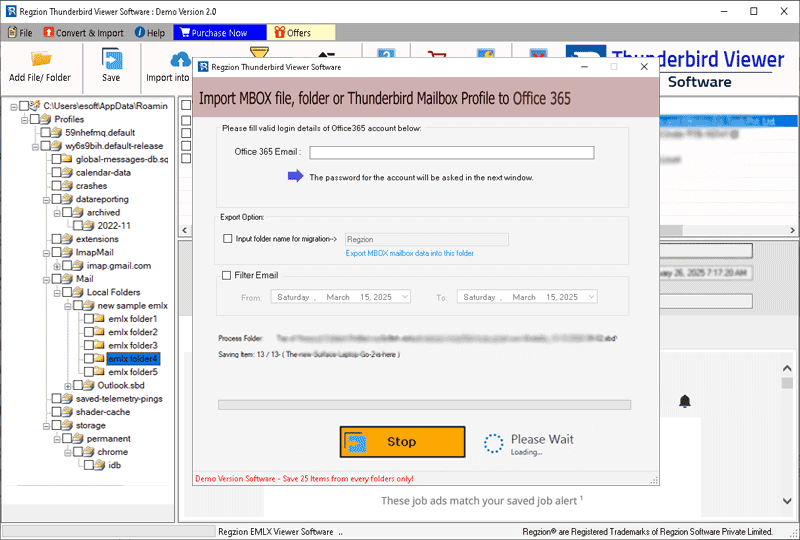
Task: Check the Profiles folder checkbox
Action: [35, 119]
